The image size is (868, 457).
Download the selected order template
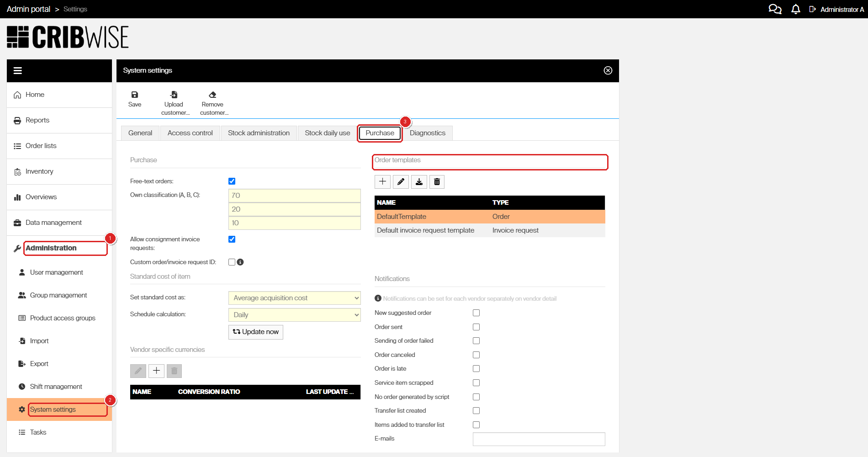click(x=419, y=182)
